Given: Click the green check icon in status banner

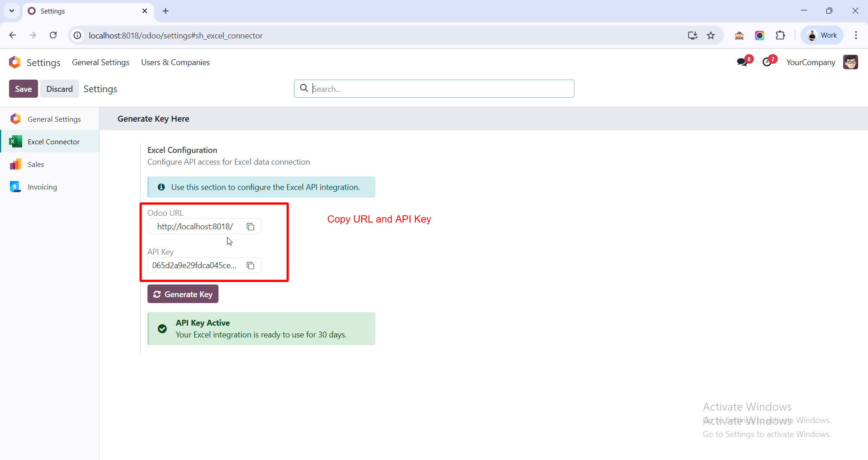Looking at the screenshot, I should (162, 329).
